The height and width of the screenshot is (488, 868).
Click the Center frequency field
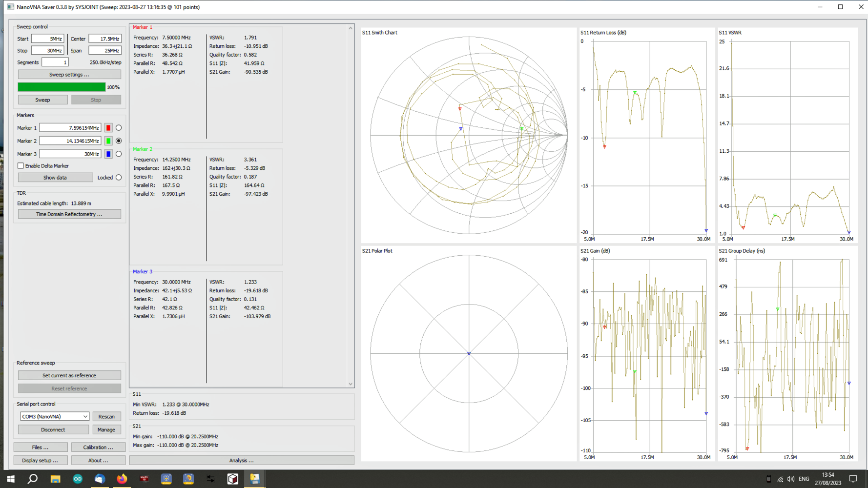[105, 39]
